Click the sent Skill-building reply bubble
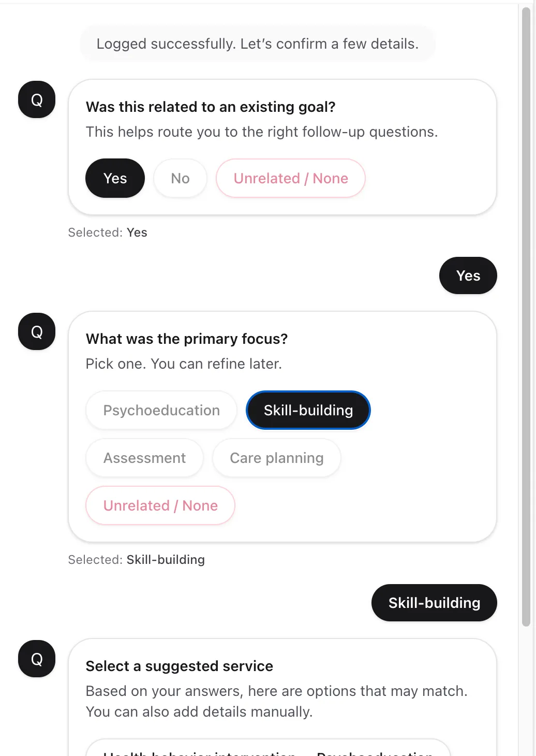The image size is (536, 756). tap(434, 603)
